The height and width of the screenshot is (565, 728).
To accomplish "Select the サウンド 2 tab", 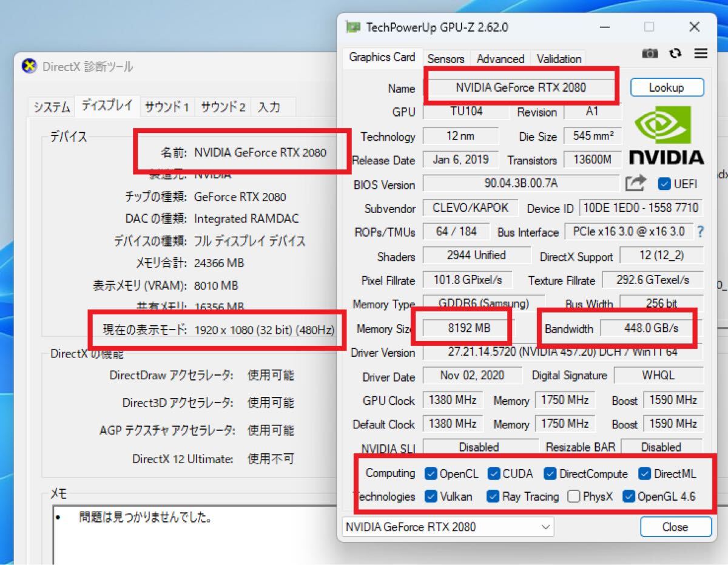I will coord(223,107).
